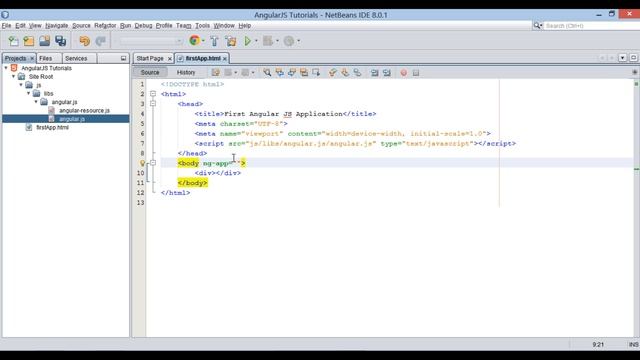Open the Team menu

183,26
